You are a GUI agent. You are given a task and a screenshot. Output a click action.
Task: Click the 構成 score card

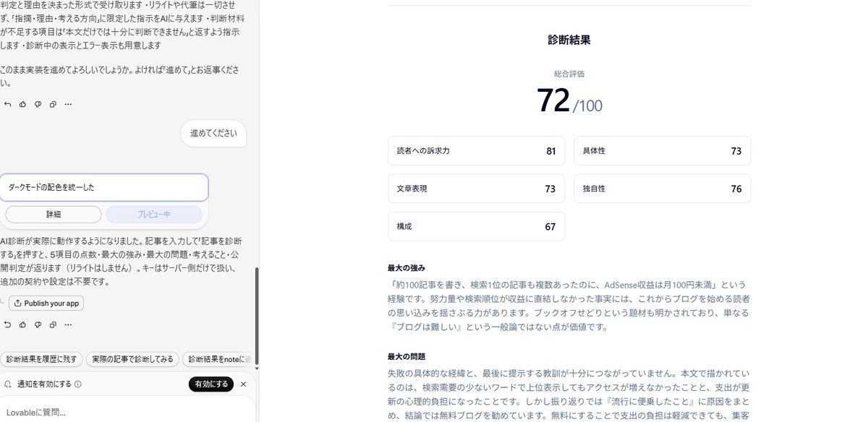(x=476, y=226)
